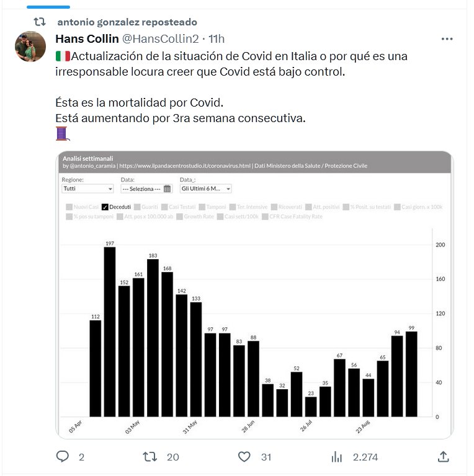The image size is (474, 476).
Task: Open Hans Collin display name link
Action: click(x=87, y=39)
